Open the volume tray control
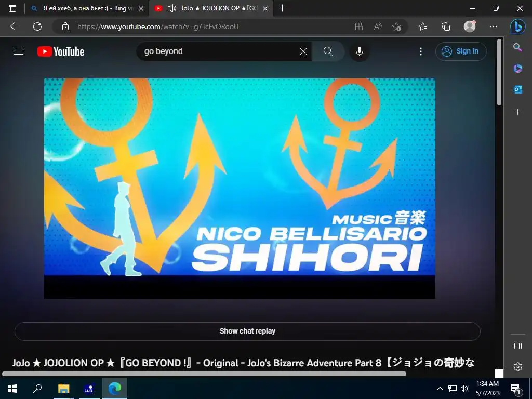532x399 pixels. (x=464, y=389)
